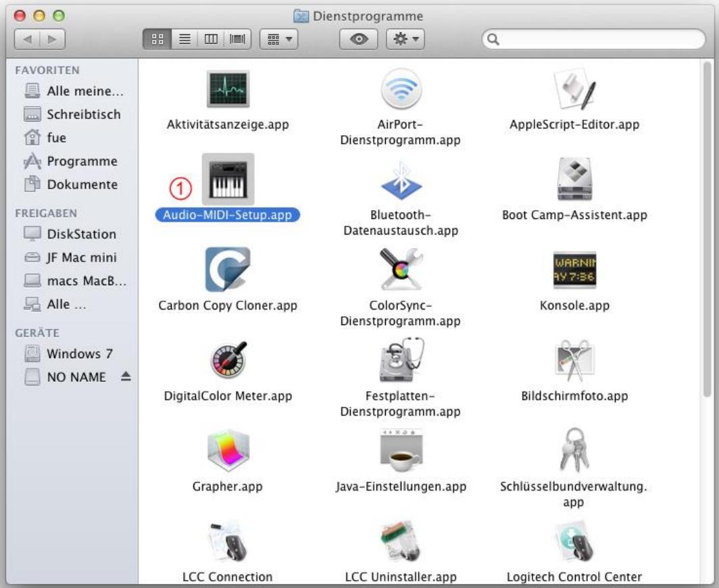Open the gear action menu
Viewport: 719px width, 588px height.
(405, 39)
